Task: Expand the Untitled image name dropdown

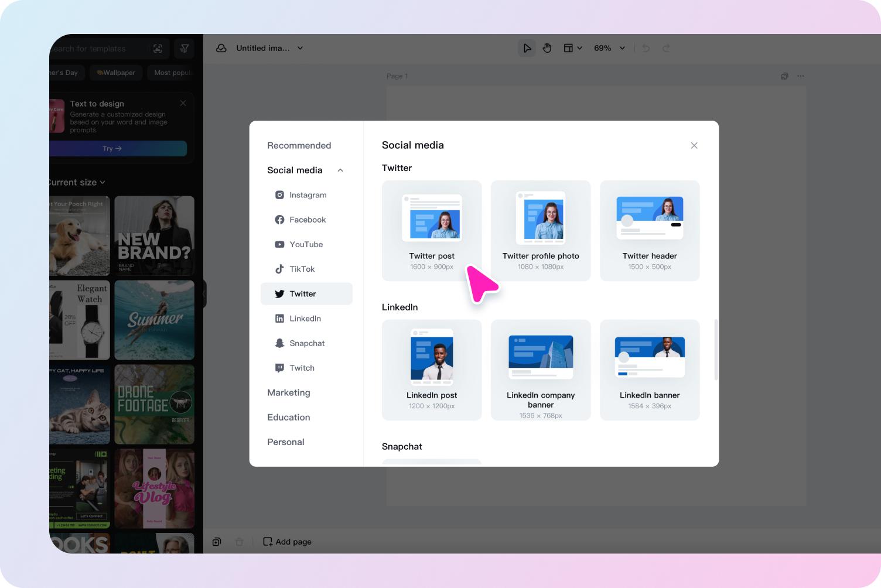Action: [300, 48]
